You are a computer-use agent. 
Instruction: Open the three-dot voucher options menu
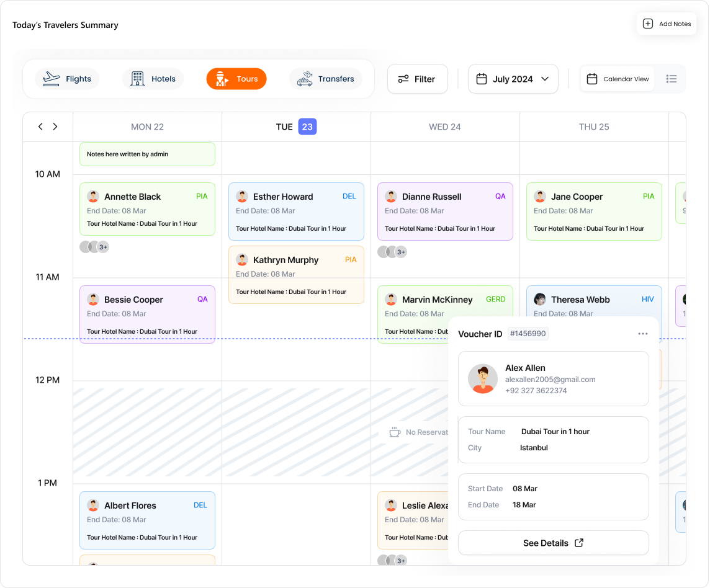642,334
